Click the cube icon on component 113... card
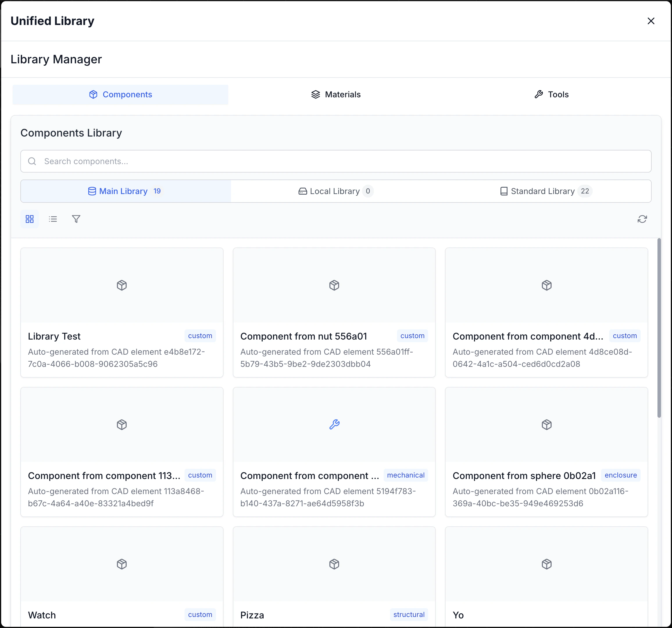This screenshot has height=628, width=672. tap(122, 425)
